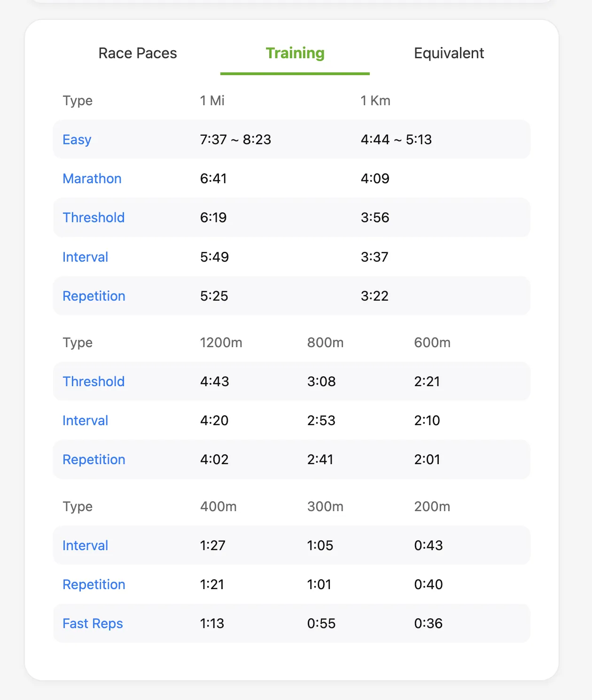Click Repetition link in the 1200m table
Screen dimensions: 592x700
(94, 459)
